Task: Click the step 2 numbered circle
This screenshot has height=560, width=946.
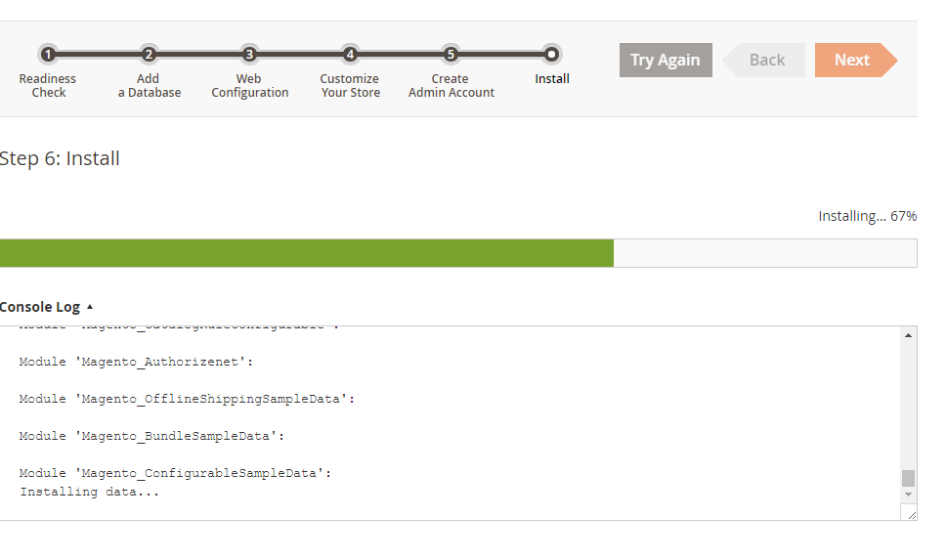Action: coord(149,55)
